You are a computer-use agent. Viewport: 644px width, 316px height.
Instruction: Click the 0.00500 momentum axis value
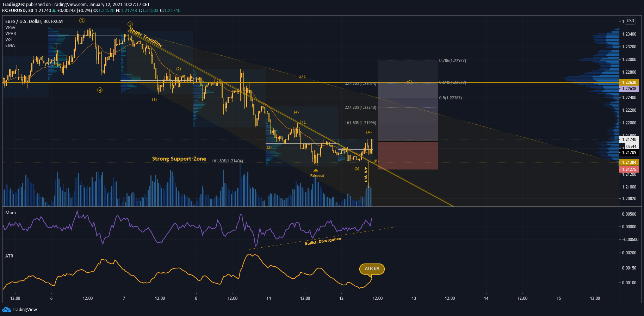tap(629, 214)
